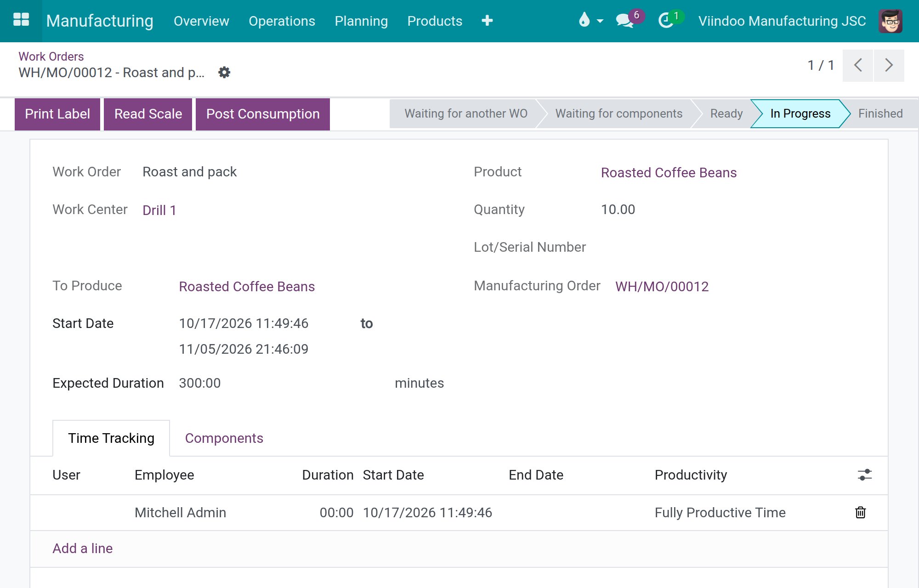Click the Read Scale button
The image size is (919, 588).
[148, 114]
